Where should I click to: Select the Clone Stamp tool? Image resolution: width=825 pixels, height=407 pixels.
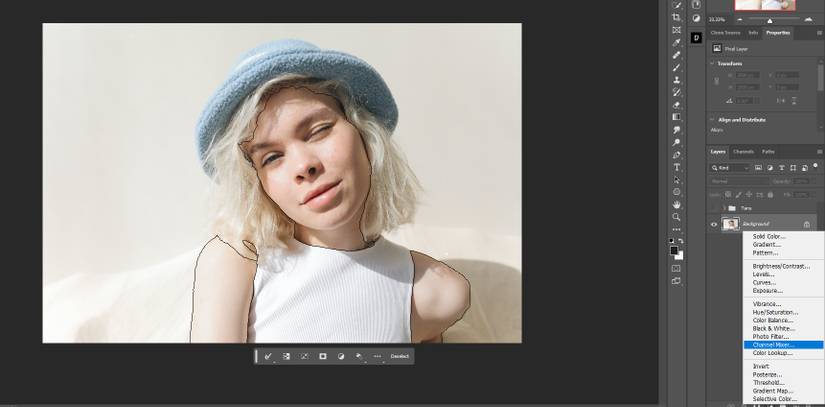tap(677, 80)
